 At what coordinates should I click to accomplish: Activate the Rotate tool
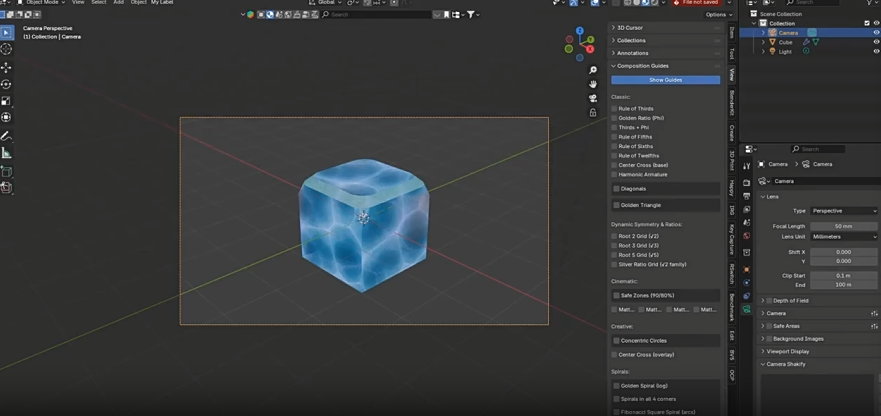click(6, 85)
